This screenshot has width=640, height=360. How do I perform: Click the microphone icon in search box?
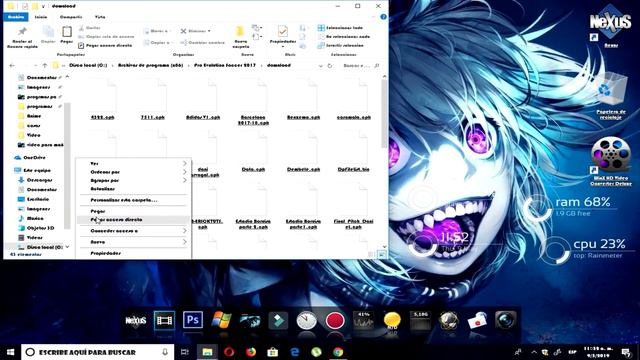coord(165,352)
